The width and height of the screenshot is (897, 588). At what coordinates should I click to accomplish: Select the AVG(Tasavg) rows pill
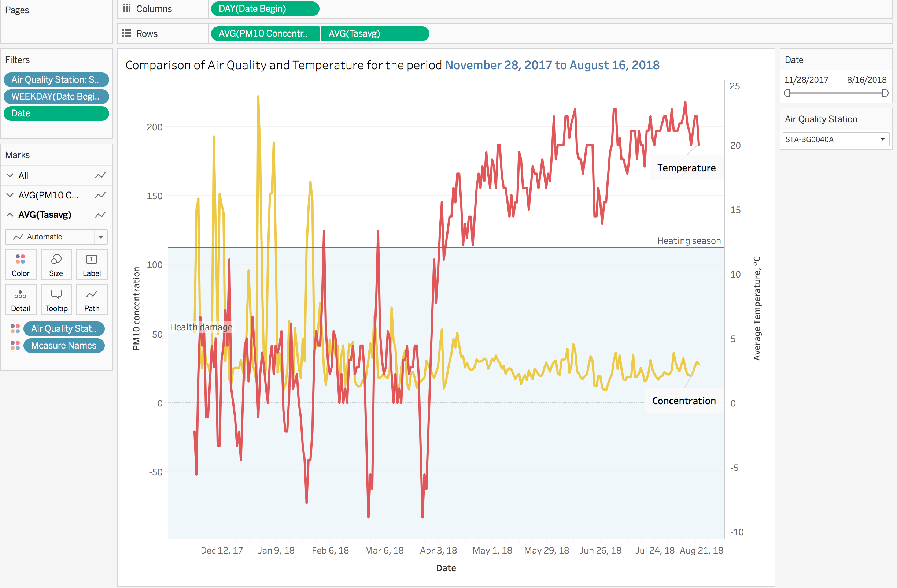coord(375,34)
